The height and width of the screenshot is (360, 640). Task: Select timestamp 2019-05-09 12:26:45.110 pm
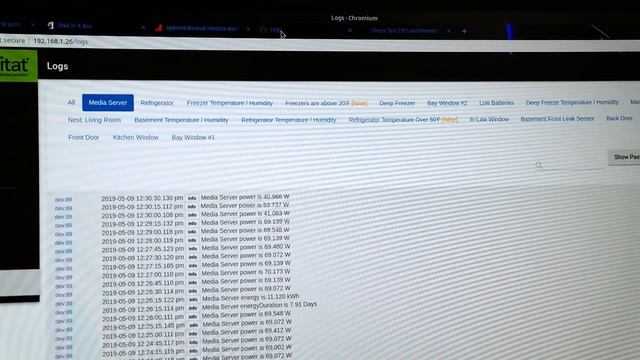(143, 283)
